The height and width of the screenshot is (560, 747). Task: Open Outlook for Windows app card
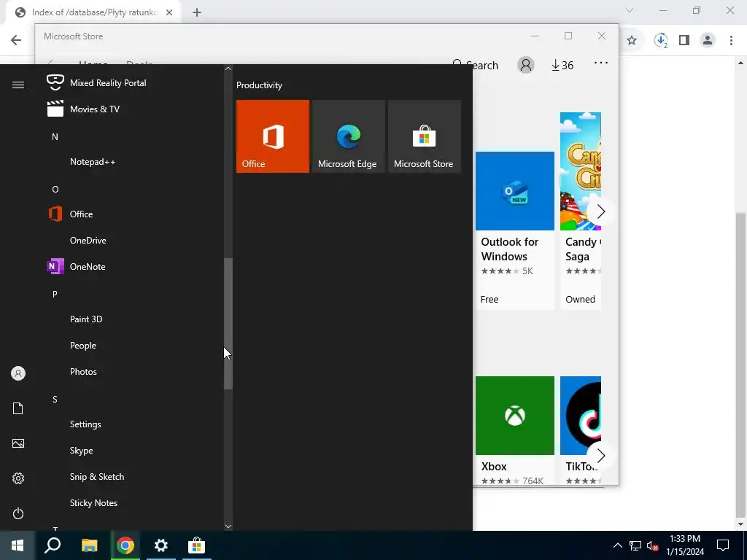515,231
